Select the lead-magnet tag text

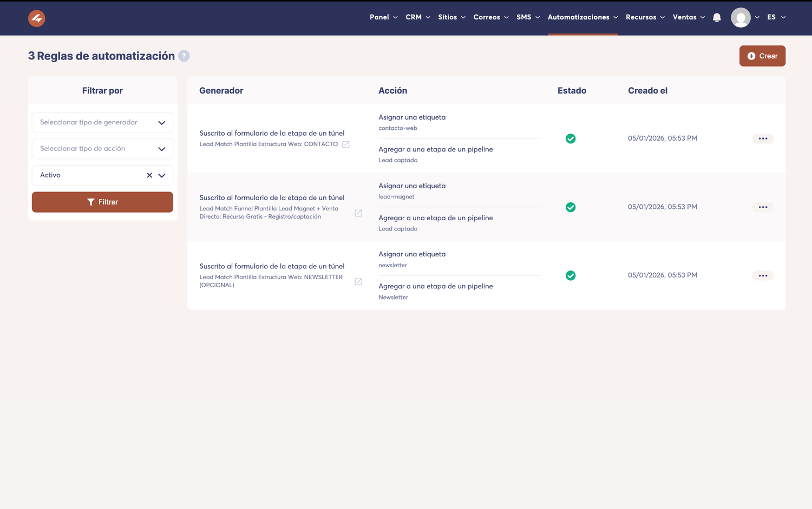[x=396, y=197]
